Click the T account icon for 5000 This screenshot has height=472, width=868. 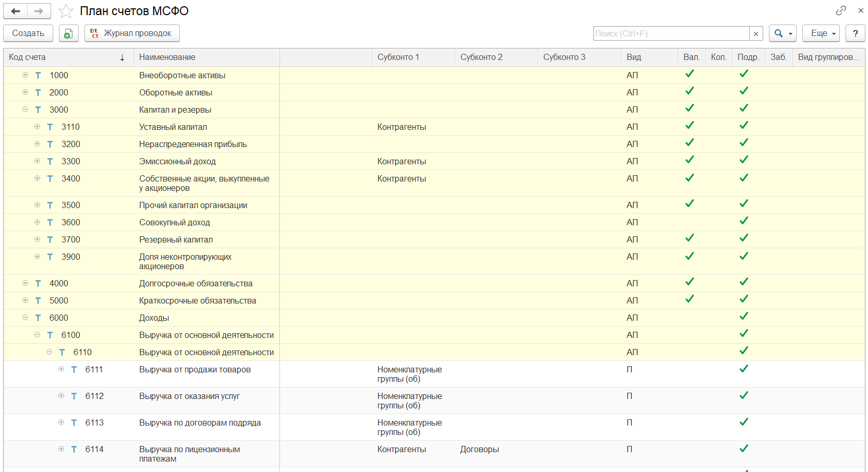click(38, 301)
